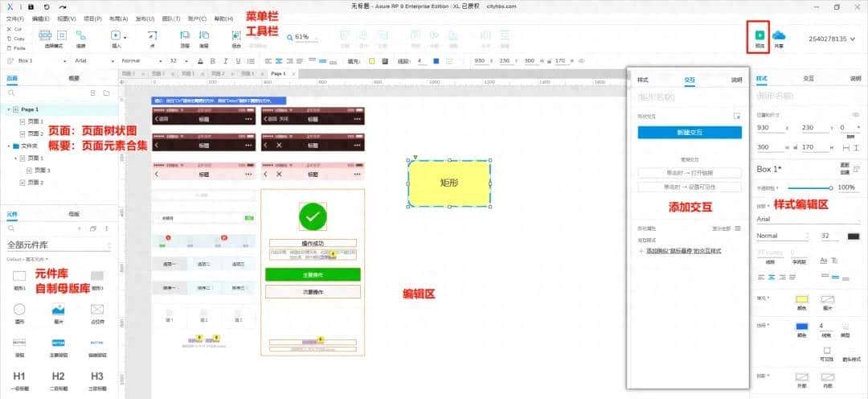868x399 pixels.
Task: Toggle widget visibility eye icon in format bar
Action: click(x=581, y=60)
